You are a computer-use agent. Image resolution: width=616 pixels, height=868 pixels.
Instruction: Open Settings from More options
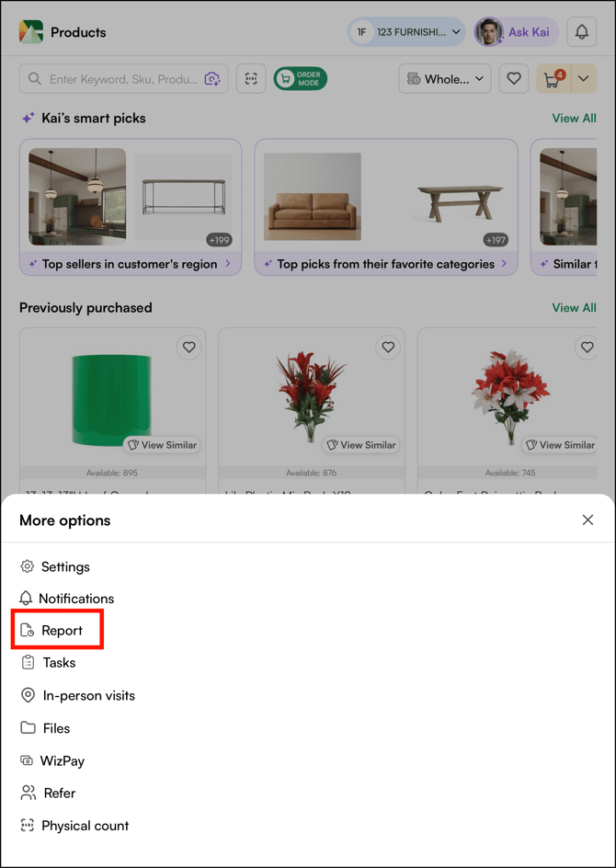click(x=64, y=566)
